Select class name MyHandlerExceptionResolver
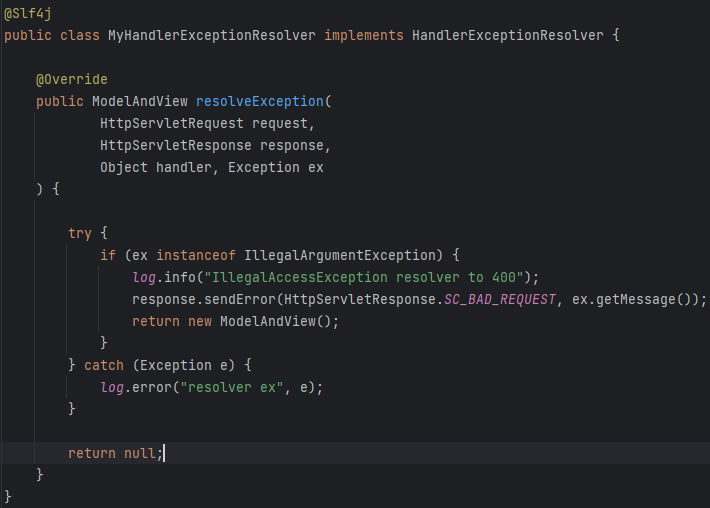 pos(211,35)
